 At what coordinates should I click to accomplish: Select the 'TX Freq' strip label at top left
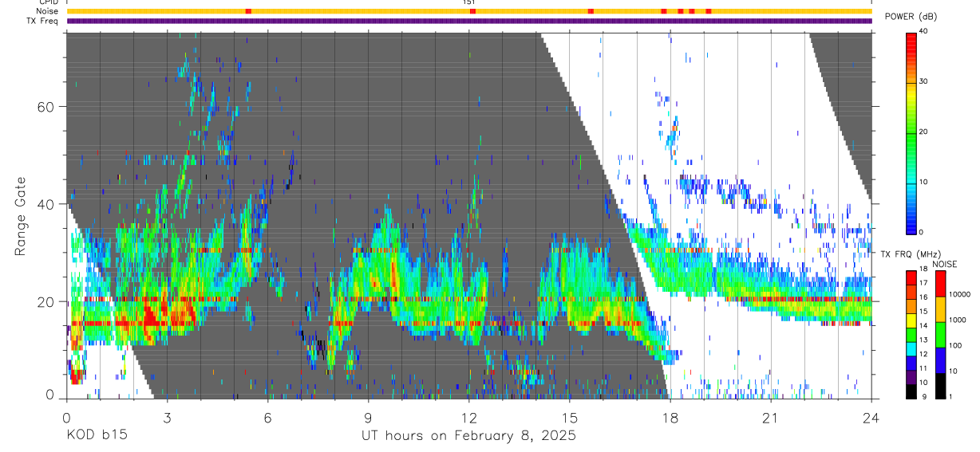(43, 21)
